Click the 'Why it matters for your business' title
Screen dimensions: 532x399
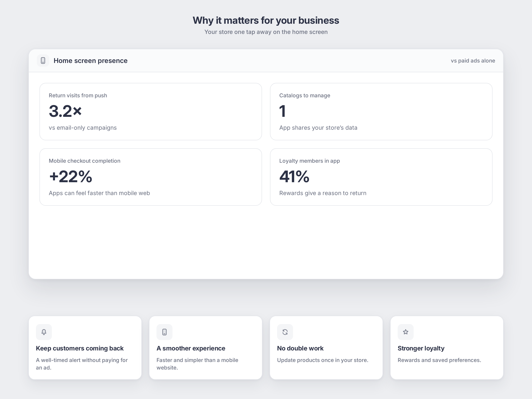pyautogui.click(x=266, y=20)
